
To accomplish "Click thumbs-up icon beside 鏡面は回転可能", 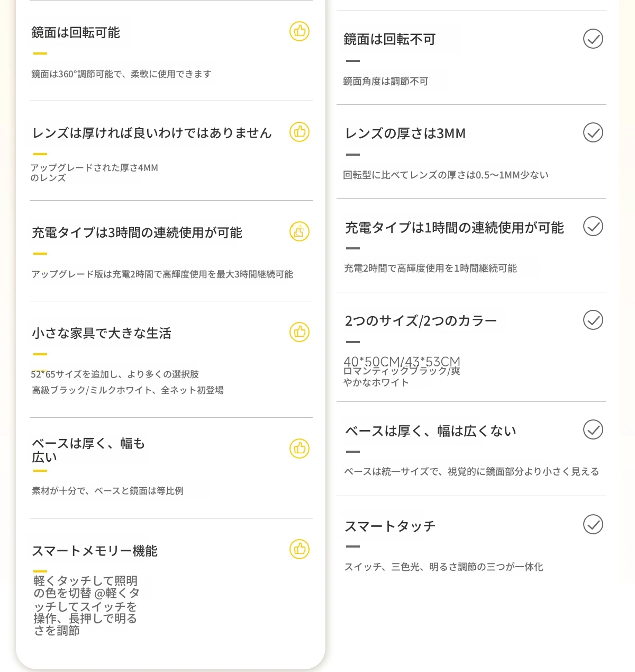I will click(300, 31).
